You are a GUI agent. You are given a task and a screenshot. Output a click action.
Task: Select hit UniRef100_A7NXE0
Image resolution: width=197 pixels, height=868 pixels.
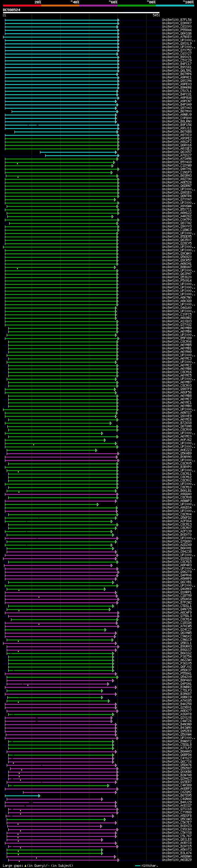click(177, 37)
